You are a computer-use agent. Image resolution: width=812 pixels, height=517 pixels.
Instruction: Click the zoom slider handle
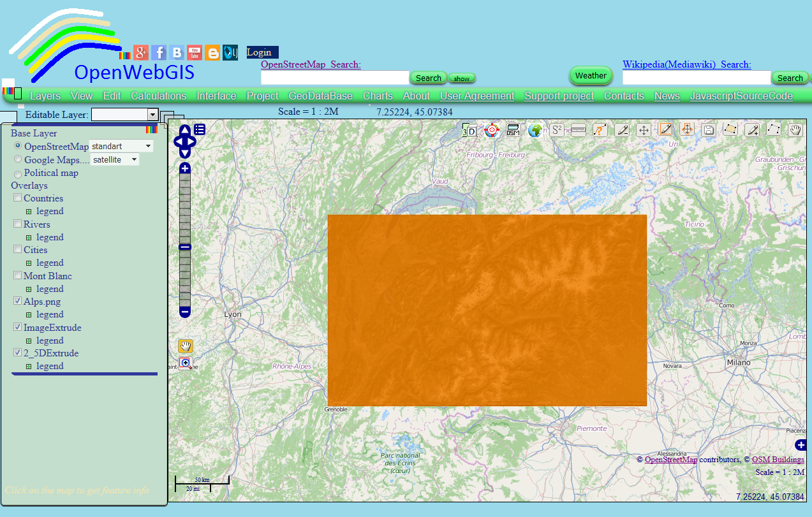tap(185, 247)
